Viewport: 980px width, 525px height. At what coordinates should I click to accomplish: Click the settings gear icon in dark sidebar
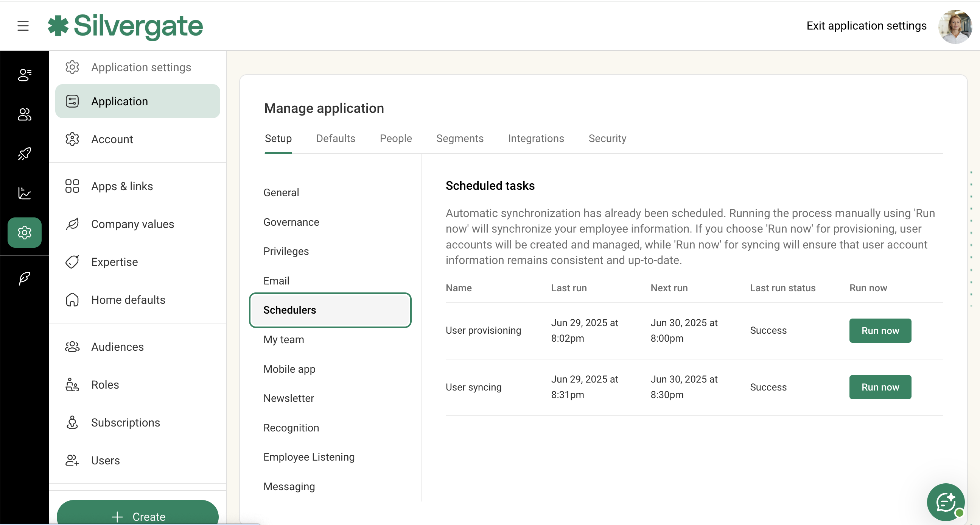(24, 232)
